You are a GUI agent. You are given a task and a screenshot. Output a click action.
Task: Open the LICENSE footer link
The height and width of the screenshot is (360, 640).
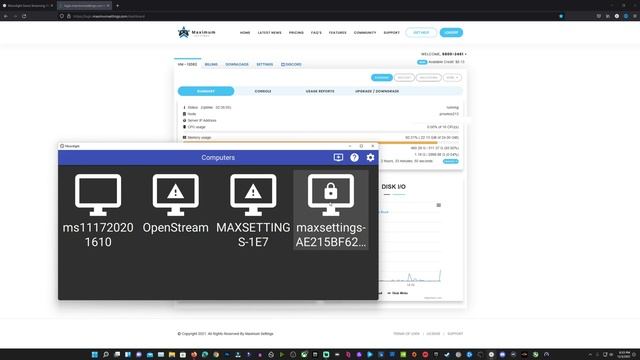click(433, 334)
